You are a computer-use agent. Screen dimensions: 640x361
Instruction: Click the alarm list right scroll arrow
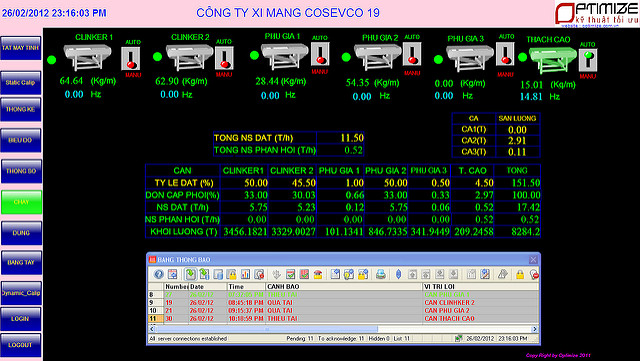tap(535, 329)
